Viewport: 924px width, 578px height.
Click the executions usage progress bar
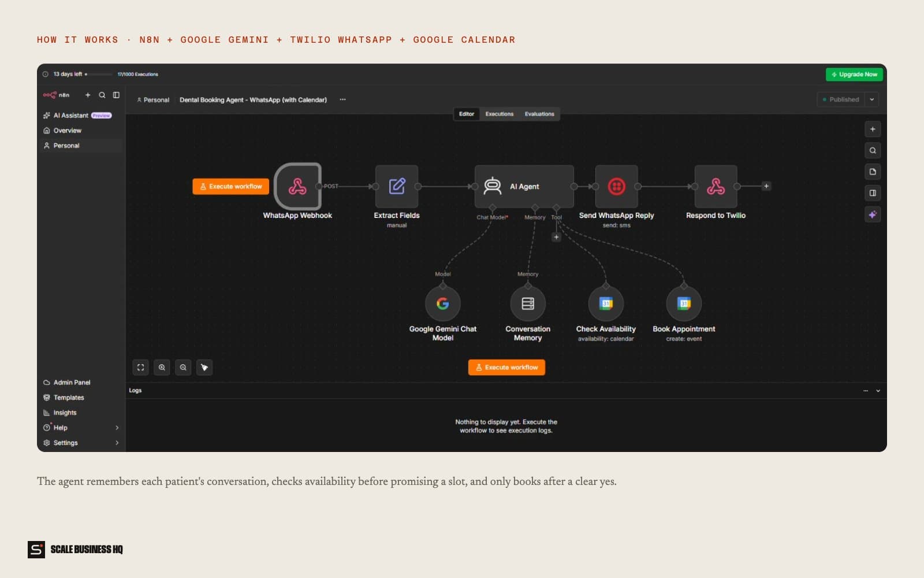99,74
